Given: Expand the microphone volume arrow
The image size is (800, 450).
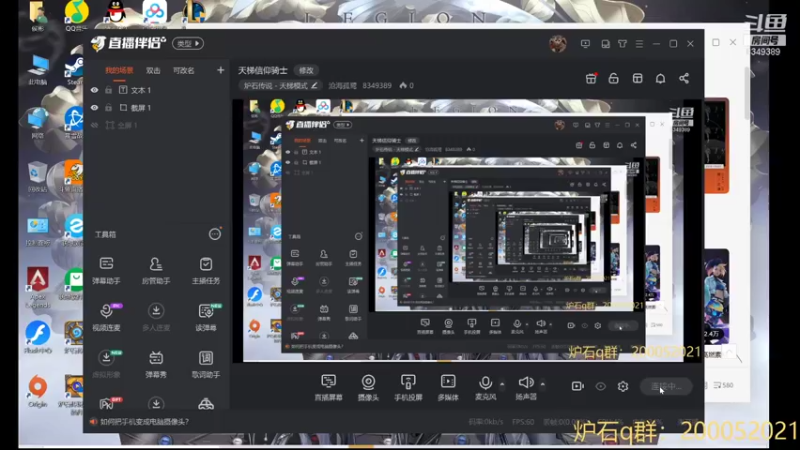Looking at the screenshot, I should click(x=502, y=384).
